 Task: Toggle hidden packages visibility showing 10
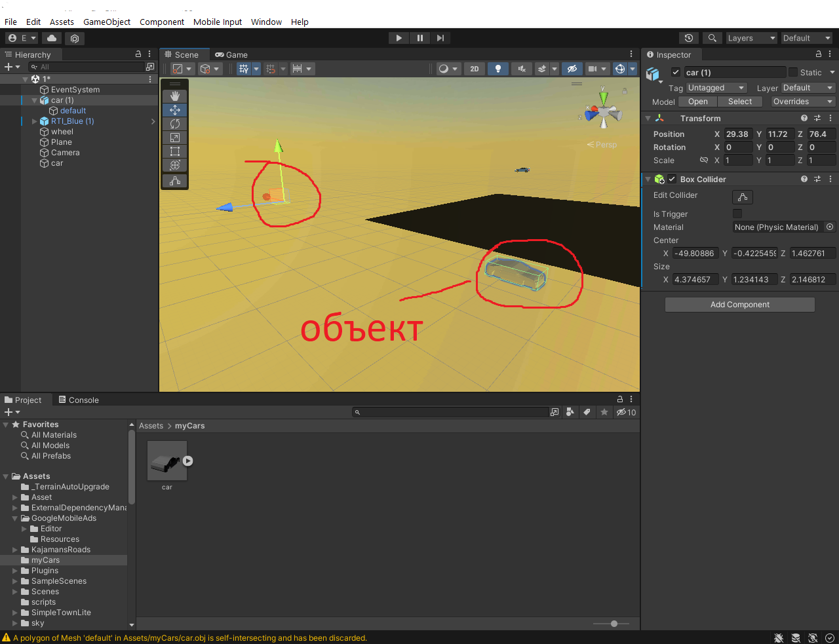626,412
